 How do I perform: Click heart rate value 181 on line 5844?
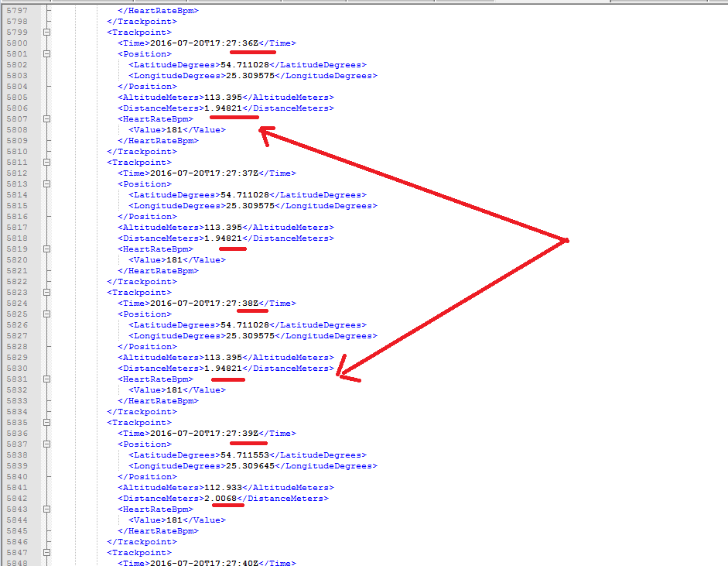(x=175, y=520)
